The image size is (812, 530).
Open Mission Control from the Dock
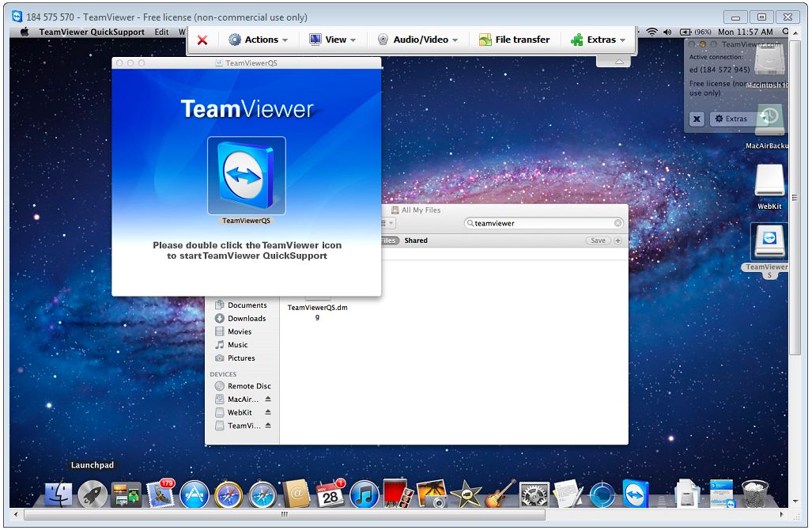pyautogui.click(x=126, y=494)
